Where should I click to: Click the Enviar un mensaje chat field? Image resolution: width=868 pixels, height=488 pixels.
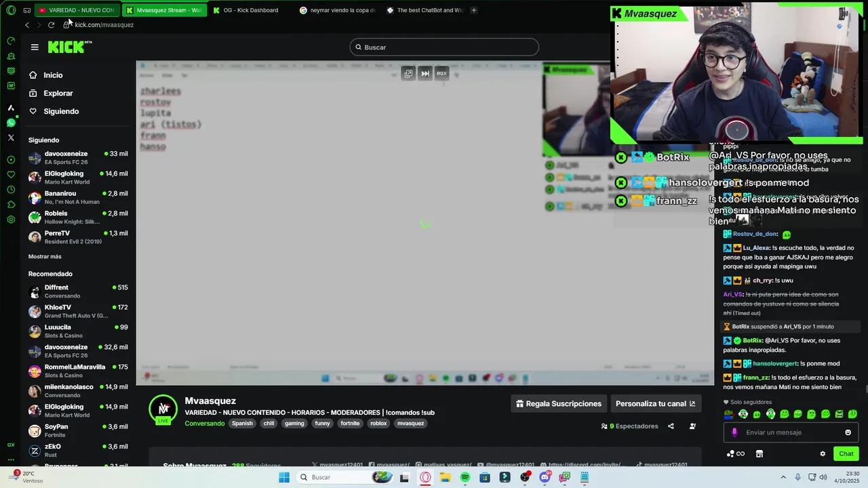pos(790,432)
